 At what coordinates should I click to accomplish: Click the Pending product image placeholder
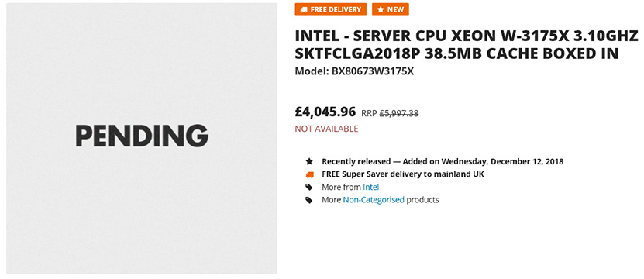(x=141, y=138)
